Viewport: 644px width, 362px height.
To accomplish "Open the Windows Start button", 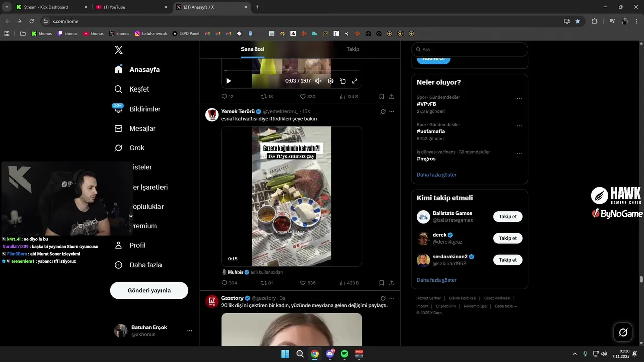I will pos(285,354).
